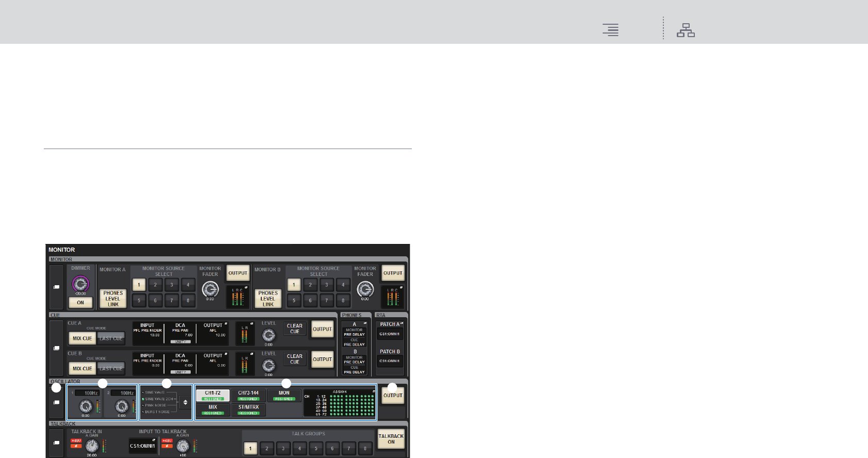This screenshot has width=868, height=458.
Task: Select Cue A LAST CUE mode
Action: pyautogui.click(x=111, y=338)
